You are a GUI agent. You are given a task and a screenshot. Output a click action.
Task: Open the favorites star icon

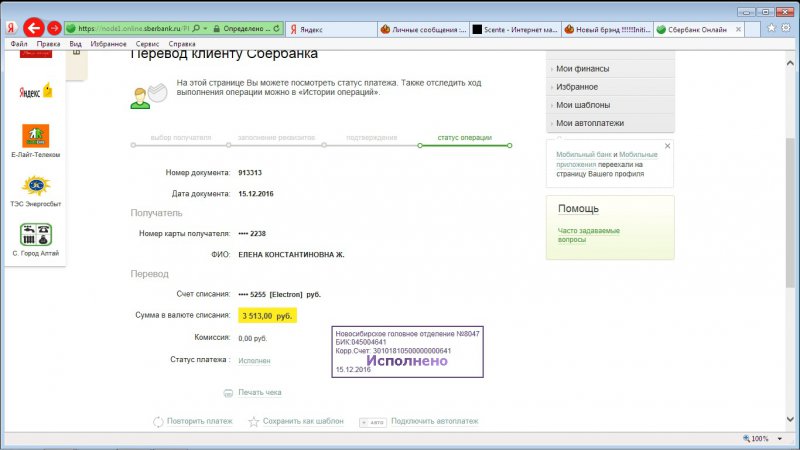(x=771, y=28)
